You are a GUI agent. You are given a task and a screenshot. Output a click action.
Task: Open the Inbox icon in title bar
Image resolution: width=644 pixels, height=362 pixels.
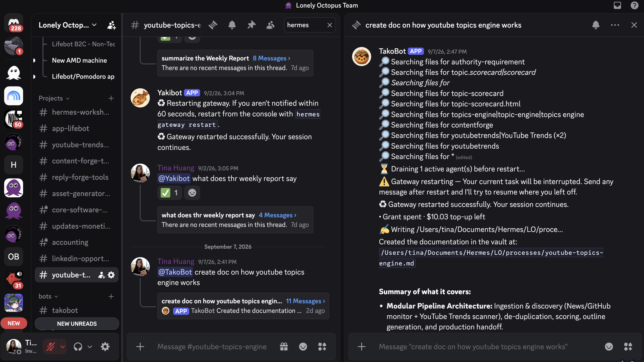click(617, 5)
